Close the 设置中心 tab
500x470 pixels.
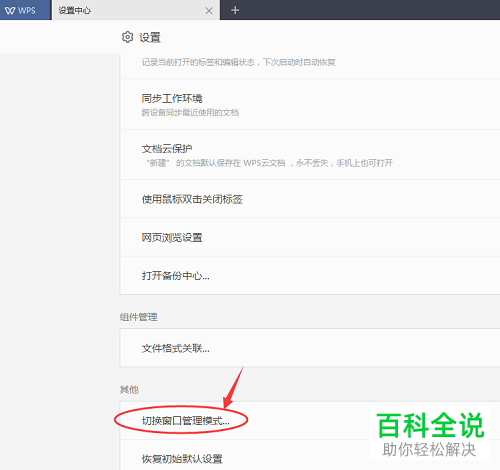[x=209, y=11]
